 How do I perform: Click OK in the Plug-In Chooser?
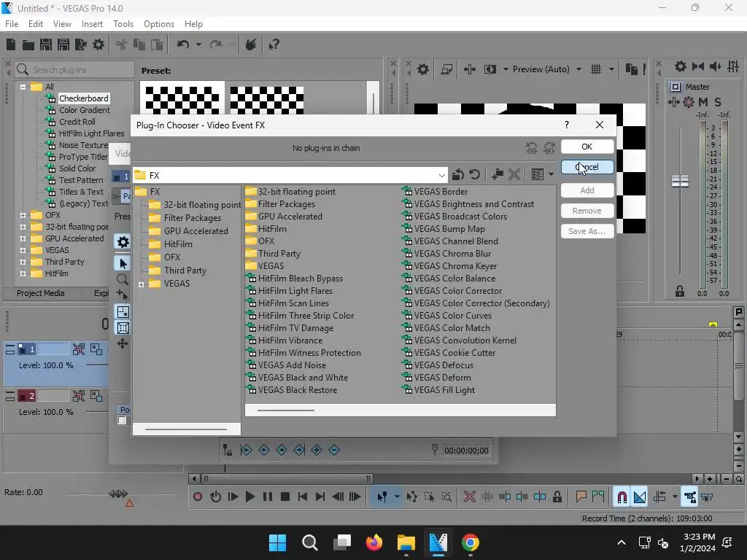587,147
